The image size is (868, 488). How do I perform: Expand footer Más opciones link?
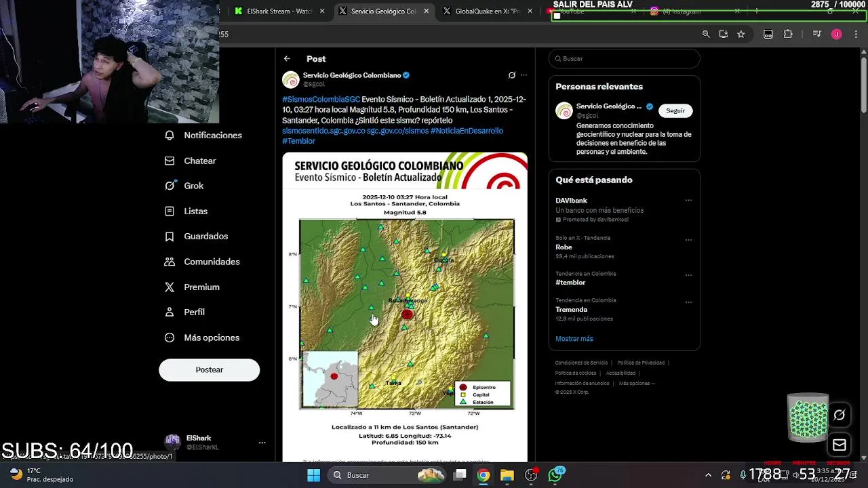(637, 384)
